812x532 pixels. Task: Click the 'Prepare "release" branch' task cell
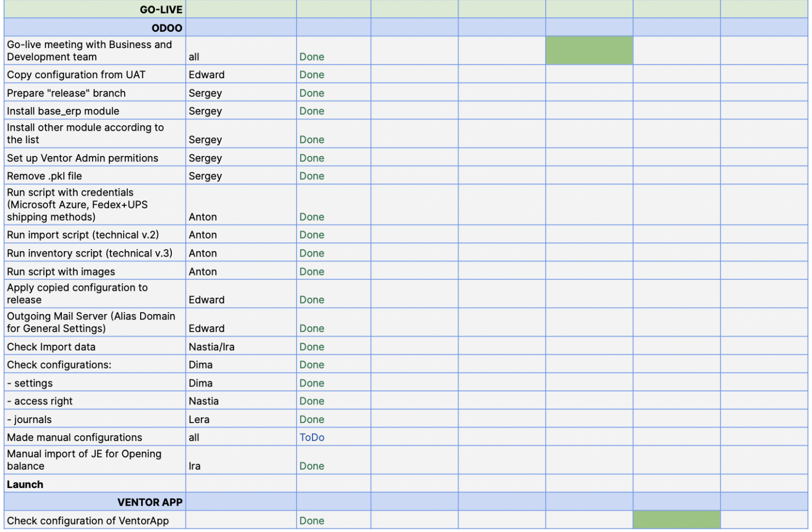coord(95,93)
